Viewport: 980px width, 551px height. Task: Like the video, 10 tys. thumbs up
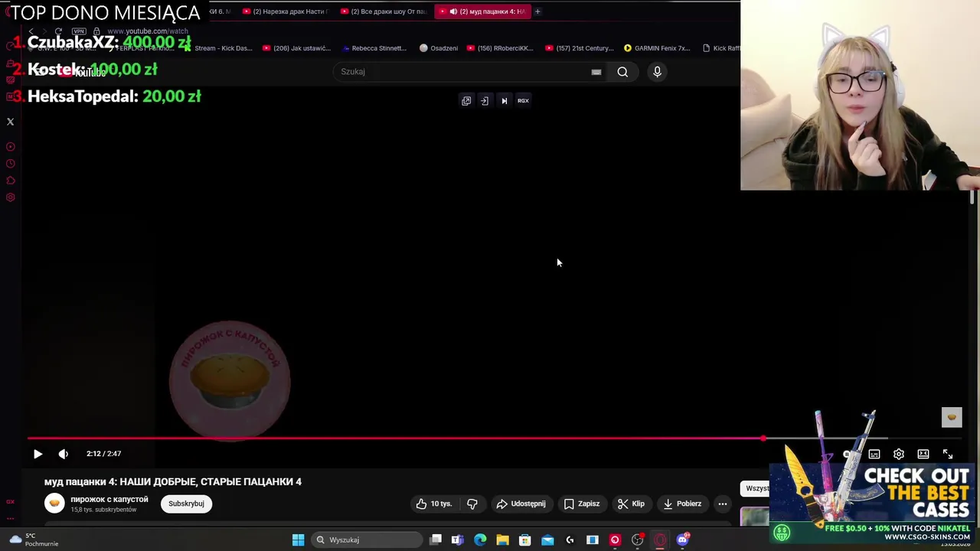tap(434, 504)
